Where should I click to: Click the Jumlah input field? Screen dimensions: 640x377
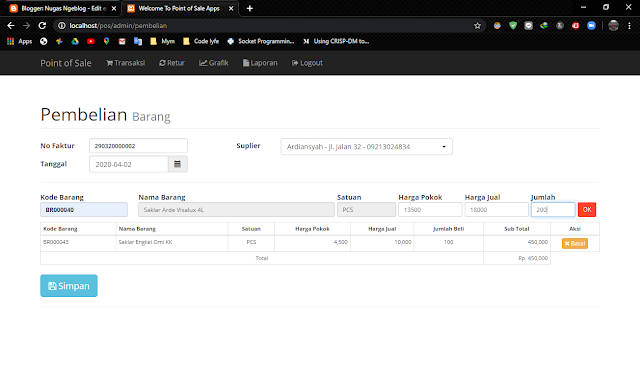click(553, 210)
